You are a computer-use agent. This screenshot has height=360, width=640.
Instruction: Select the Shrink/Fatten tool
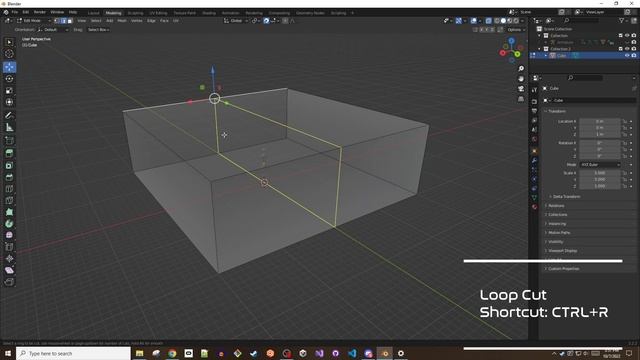9,259
